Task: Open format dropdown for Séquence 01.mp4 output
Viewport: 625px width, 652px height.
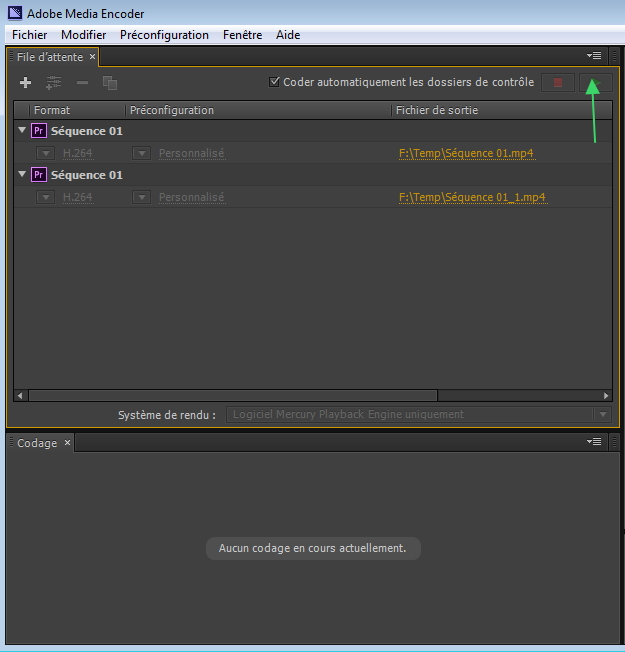Action: tap(45, 153)
